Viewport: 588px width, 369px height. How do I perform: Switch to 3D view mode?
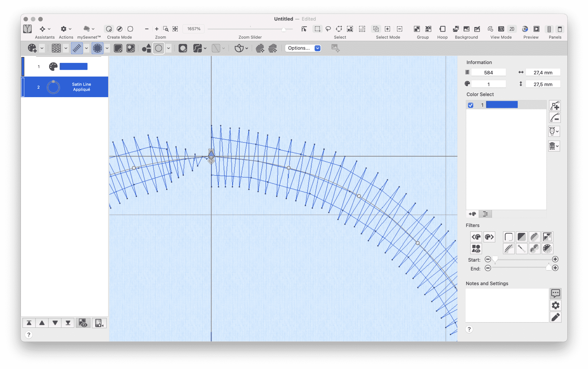point(501,29)
